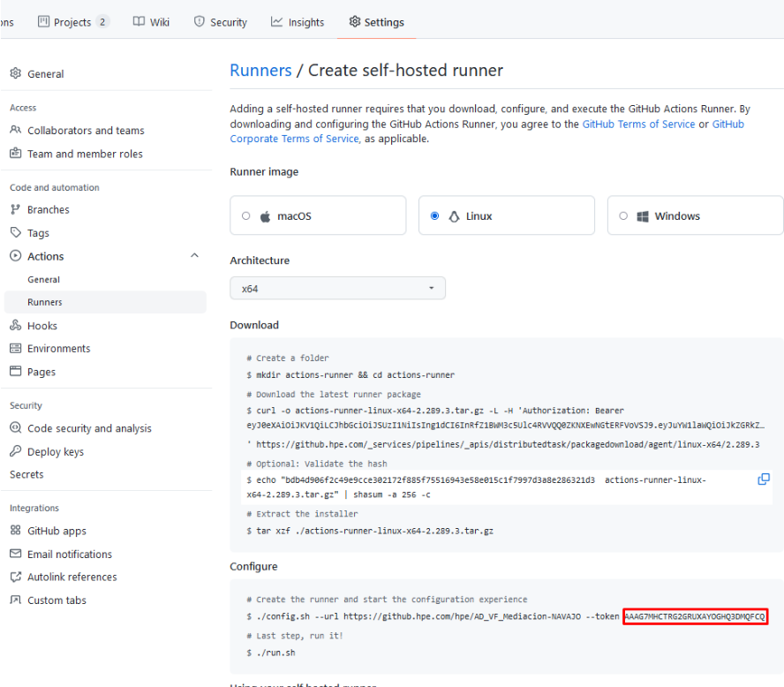
Task: Copy the hash validation command
Action: tap(764, 479)
